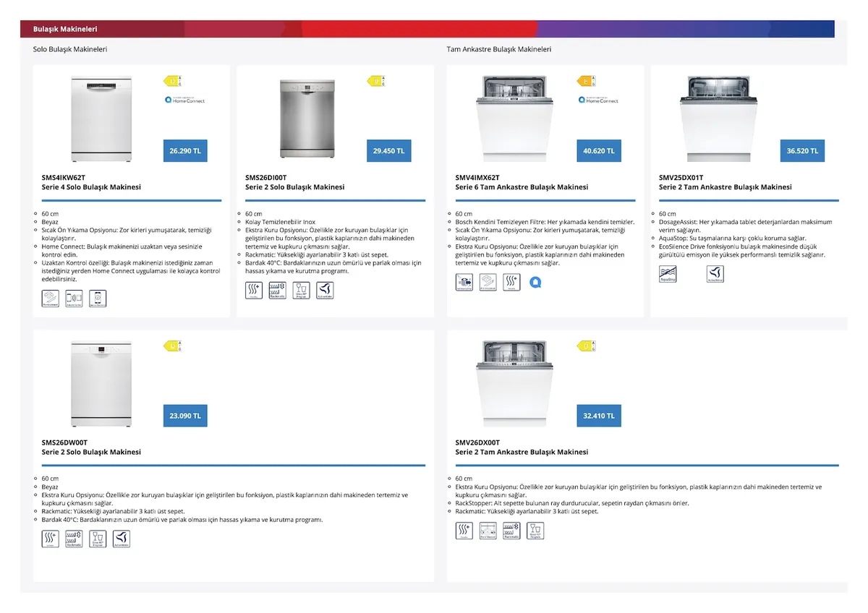
Task: Select the Glass 40° Program icon on SMS26DI00T
Action: pos(302,290)
